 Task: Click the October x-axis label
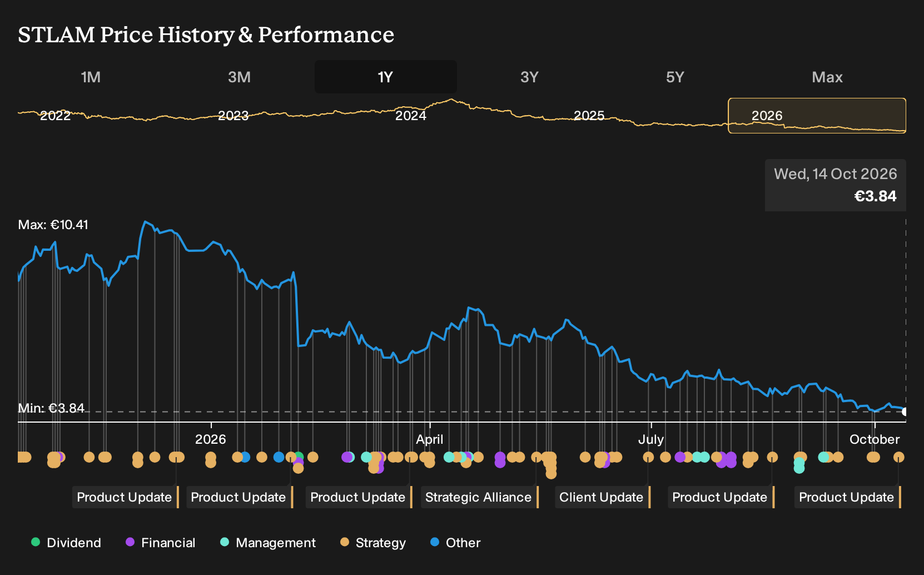[x=875, y=439]
